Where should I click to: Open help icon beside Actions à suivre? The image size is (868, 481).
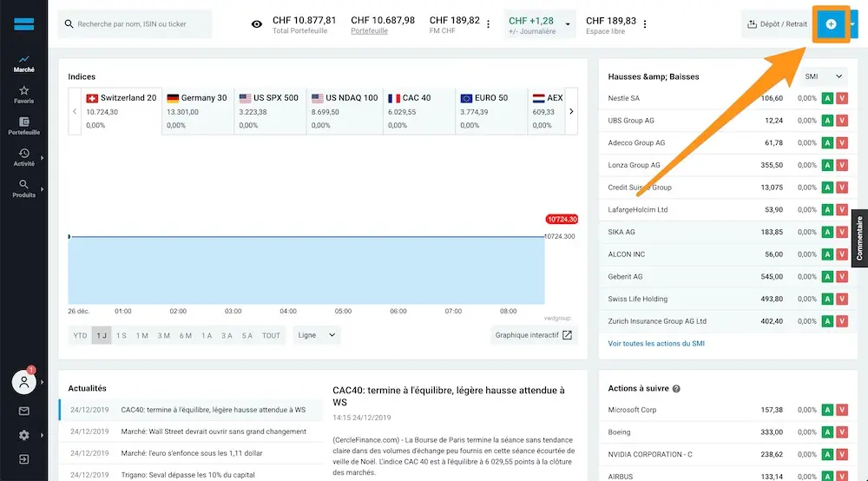click(x=676, y=389)
